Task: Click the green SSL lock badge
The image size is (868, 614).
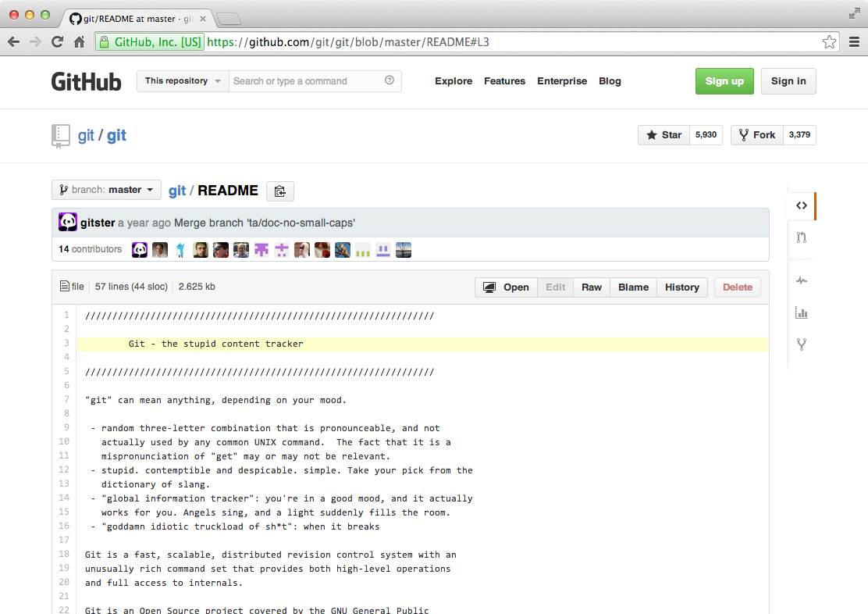Action: [149, 42]
